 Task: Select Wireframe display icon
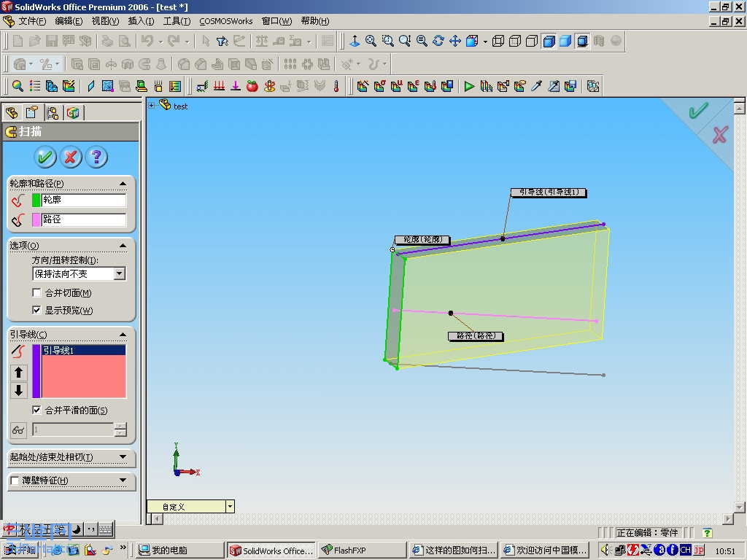[498, 41]
